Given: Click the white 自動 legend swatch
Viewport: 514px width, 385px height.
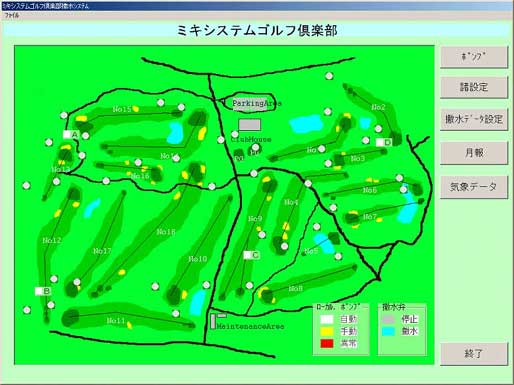Looking at the screenshot, I should coord(327,319).
